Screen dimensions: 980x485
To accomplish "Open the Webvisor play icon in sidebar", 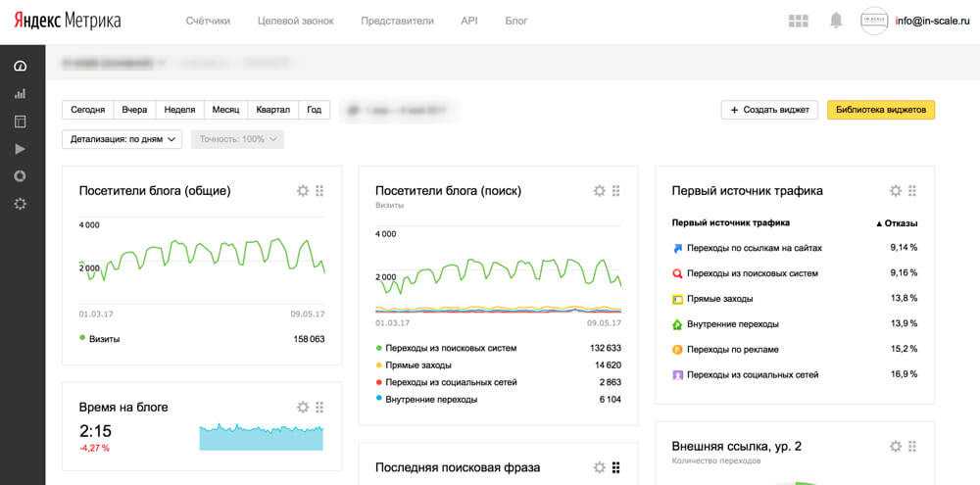I will (x=20, y=149).
